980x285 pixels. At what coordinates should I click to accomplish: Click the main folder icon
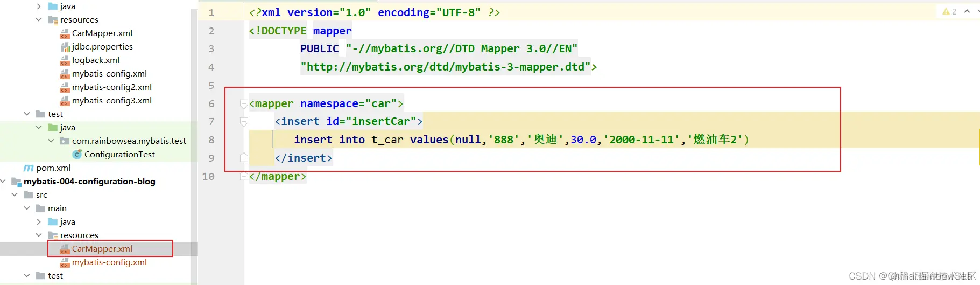[x=40, y=208]
